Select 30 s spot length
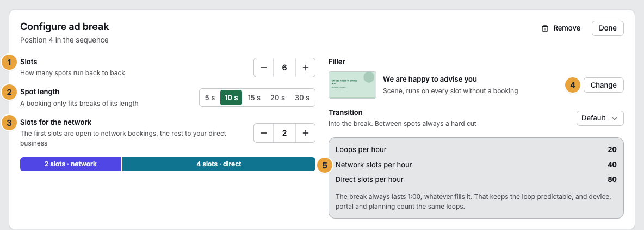This screenshot has width=644, height=230. pyautogui.click(x=302, y=98)
